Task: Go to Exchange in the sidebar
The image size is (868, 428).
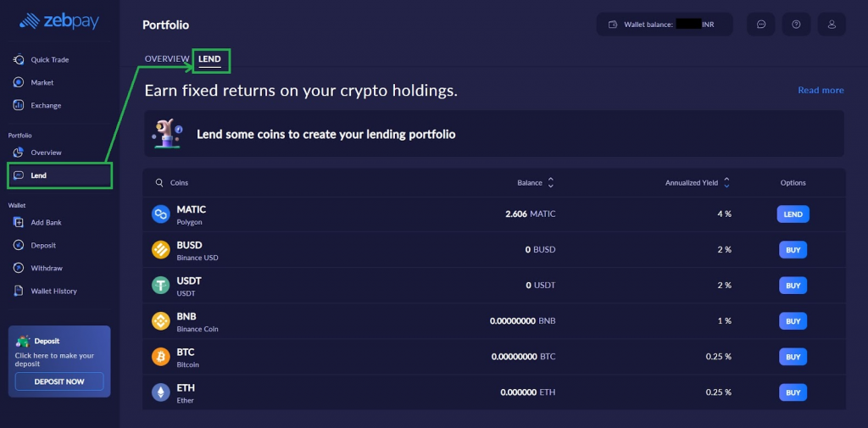Action: pyautogui.click(x=46, y=106)
